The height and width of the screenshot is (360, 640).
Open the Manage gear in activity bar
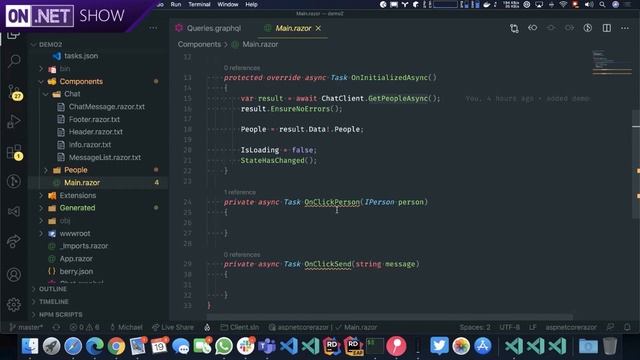14,304
